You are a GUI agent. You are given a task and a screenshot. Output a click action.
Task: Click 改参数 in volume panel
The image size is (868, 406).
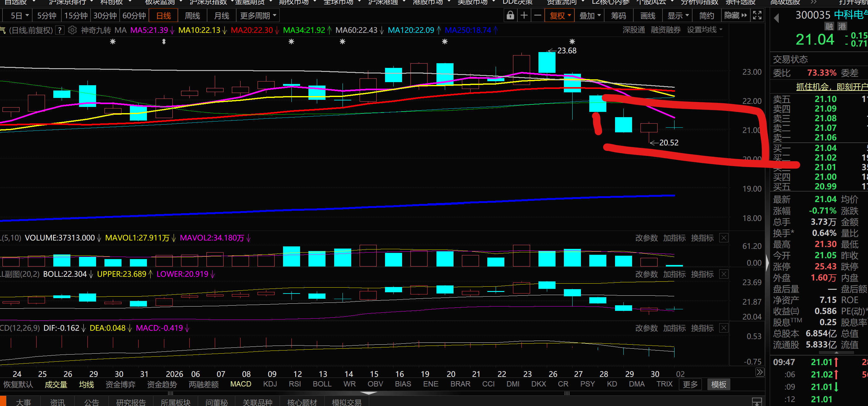(x=646, y=238)
